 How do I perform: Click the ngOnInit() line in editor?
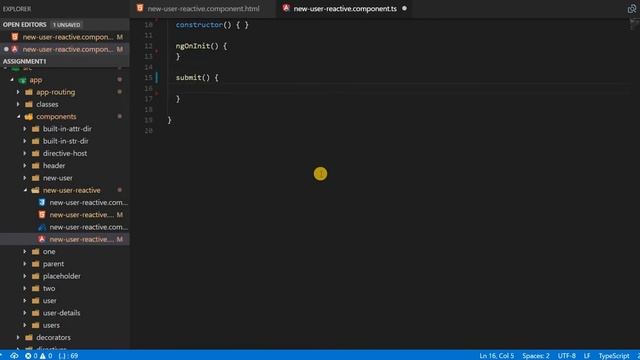click(201, 46)
